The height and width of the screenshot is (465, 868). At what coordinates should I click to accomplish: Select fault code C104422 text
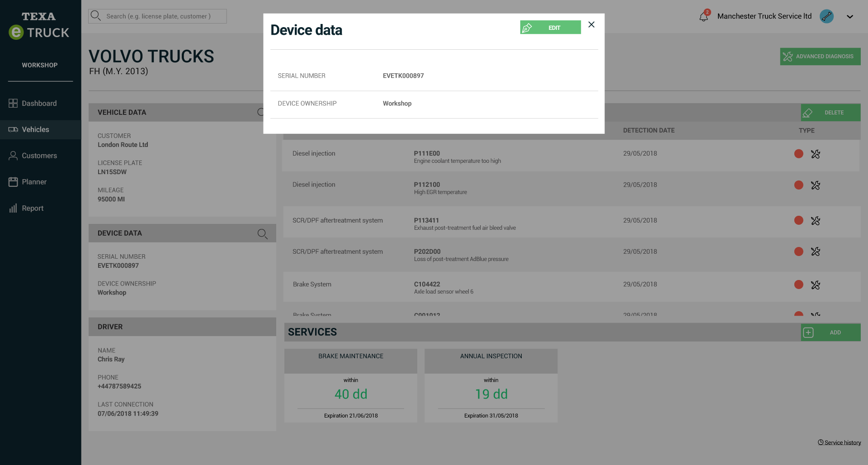pos(427,284)
